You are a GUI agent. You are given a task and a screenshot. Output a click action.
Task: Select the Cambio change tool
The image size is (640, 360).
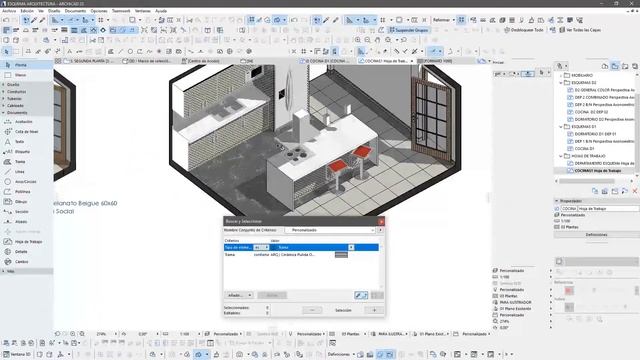26,262
